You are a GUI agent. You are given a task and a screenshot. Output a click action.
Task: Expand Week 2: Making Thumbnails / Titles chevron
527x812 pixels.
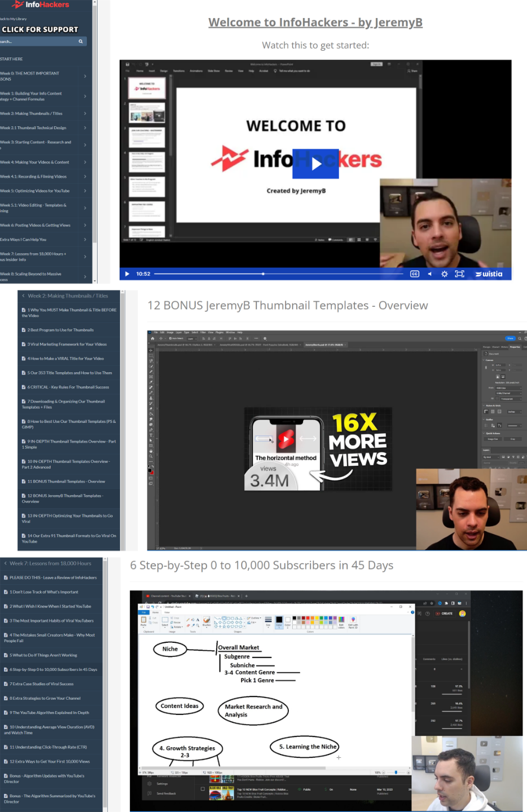point(85,113)
